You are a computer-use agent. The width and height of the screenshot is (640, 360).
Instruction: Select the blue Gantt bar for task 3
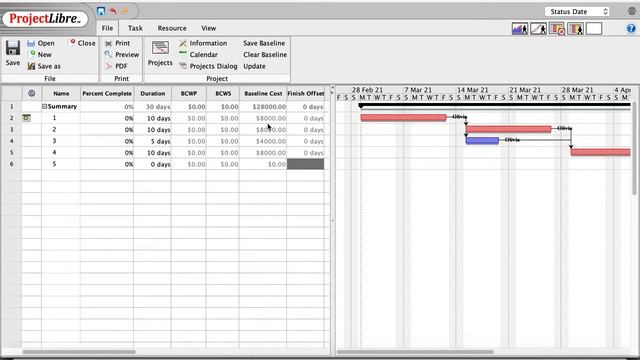coord(482,140)
